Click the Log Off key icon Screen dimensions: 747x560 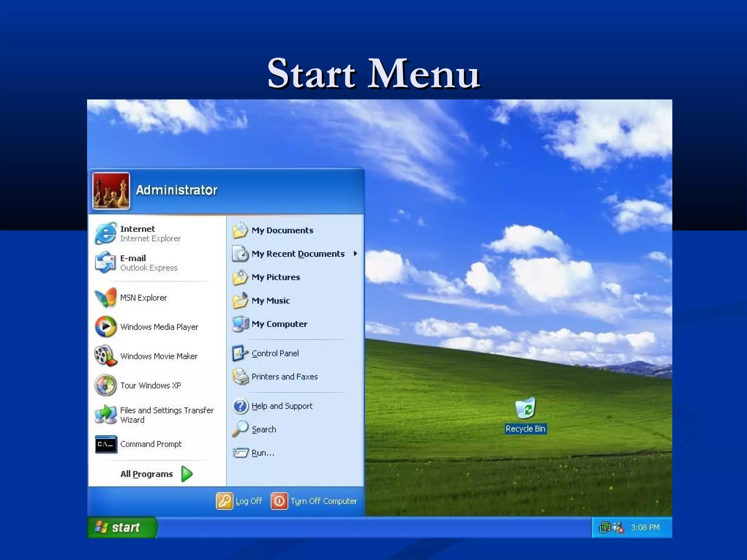(x=224, y=501)
